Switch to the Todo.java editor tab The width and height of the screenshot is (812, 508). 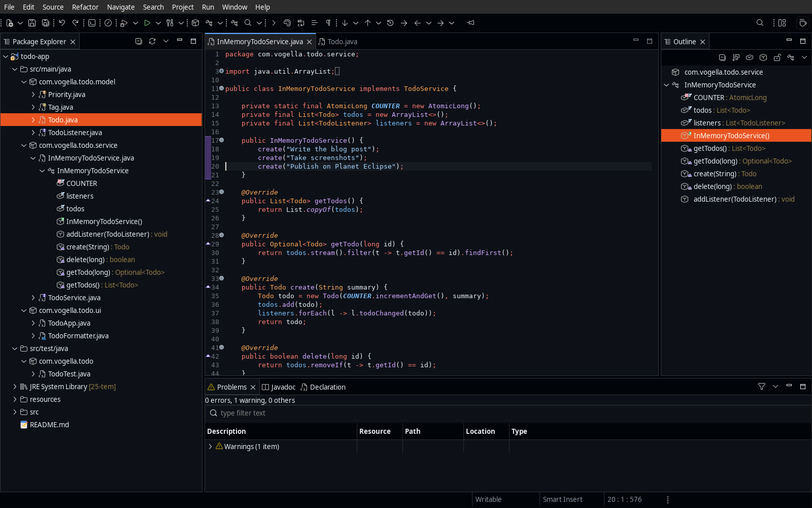click(338, 42)
